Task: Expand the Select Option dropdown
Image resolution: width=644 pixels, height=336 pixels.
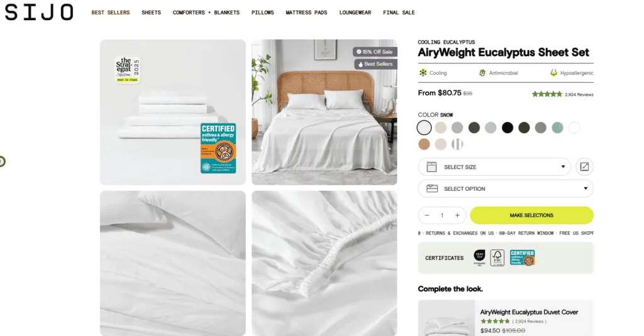Action: click(x=506, y=188)
